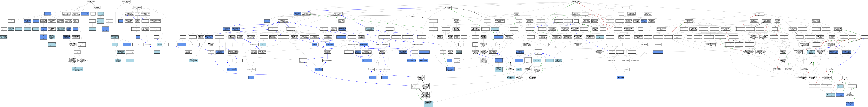Screen dimensions: 868x107
Task: Click the 'cellular anatomical entity' node
Action: point(137,8)
